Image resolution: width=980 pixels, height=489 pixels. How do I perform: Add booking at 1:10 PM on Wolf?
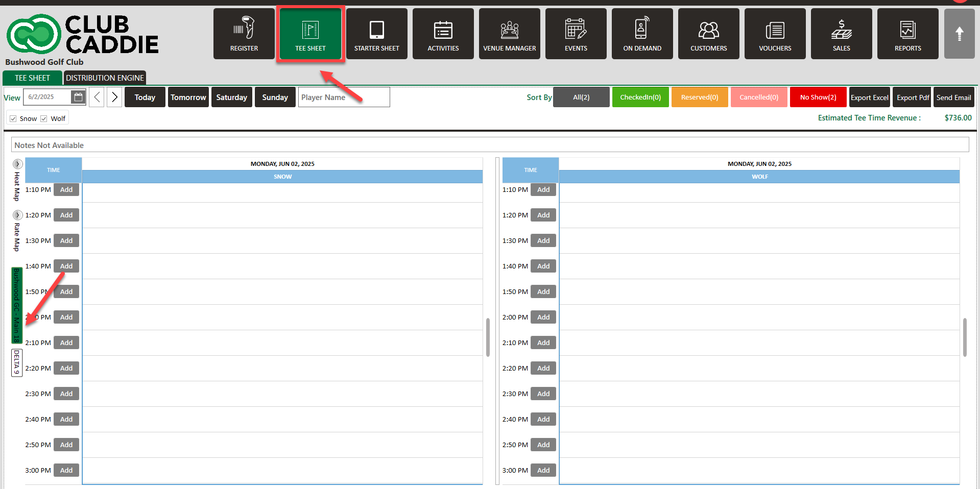[543, 189]
